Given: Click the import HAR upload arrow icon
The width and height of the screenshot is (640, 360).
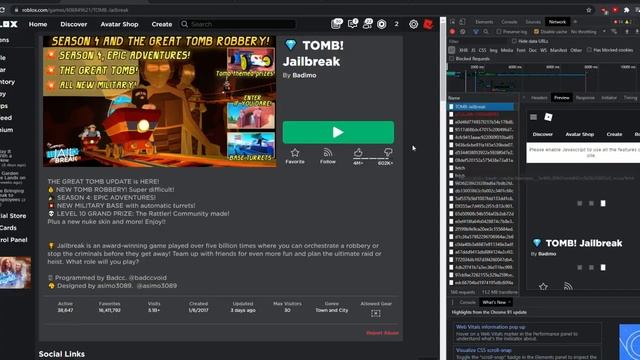Looking at the screenshot, I should click(627, 31).
